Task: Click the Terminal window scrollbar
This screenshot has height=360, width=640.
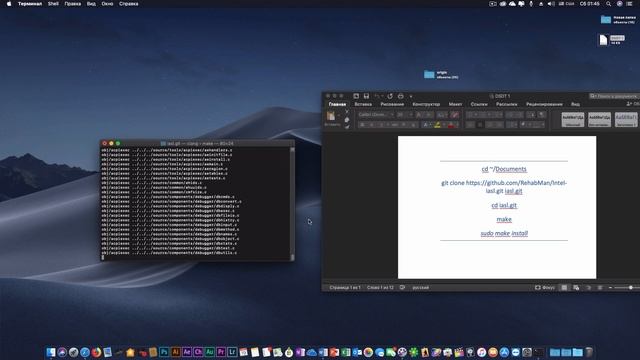Action: (x=292, y=204)
